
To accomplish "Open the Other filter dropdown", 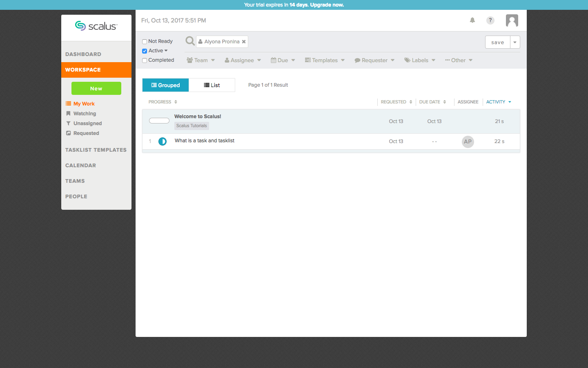I will coord(459,60).
